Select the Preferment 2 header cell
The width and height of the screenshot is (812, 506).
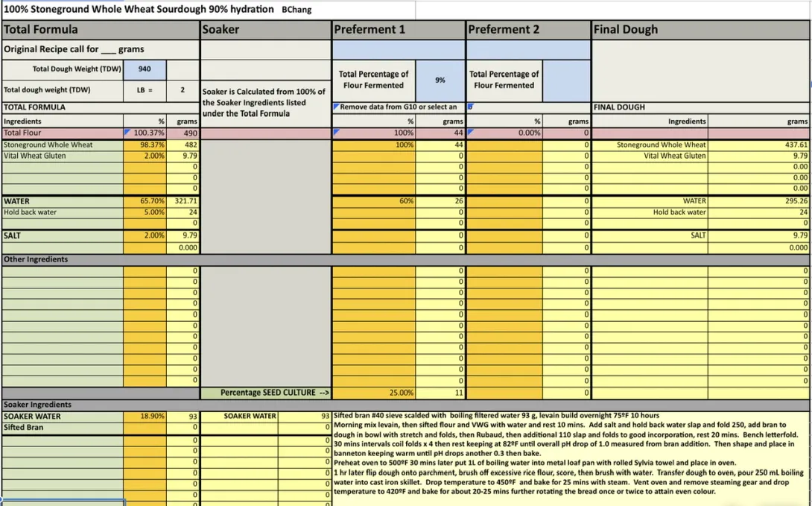pyautogui.click(x=527, y=30)
